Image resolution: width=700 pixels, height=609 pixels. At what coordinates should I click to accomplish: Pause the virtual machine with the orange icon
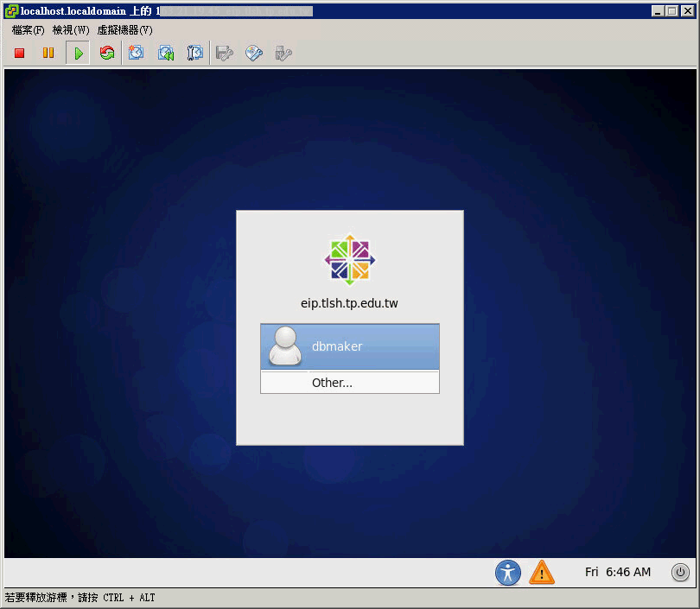click(x=48, y=53)
